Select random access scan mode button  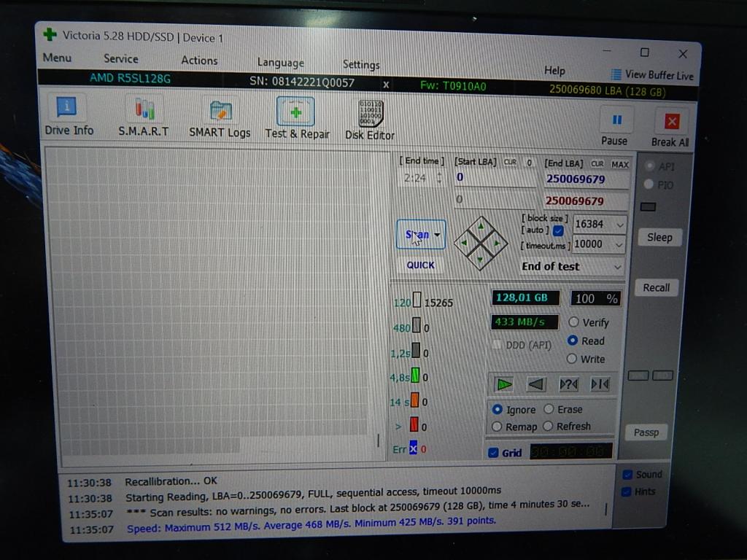(568, 384)
